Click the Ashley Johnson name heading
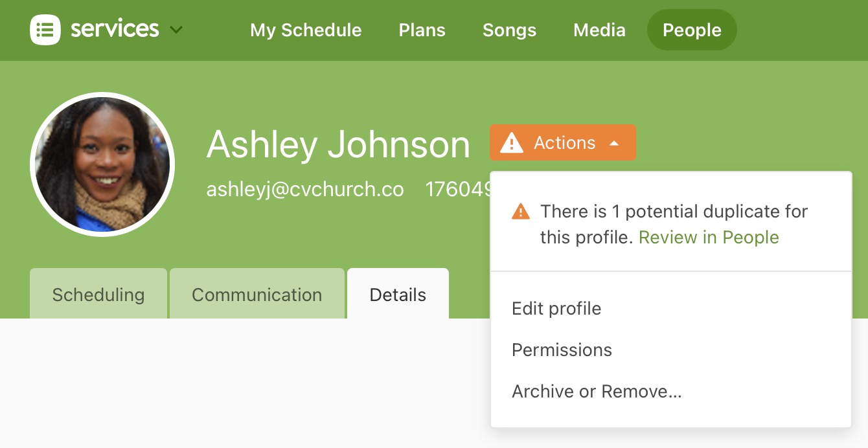 (x=338, y=144)
